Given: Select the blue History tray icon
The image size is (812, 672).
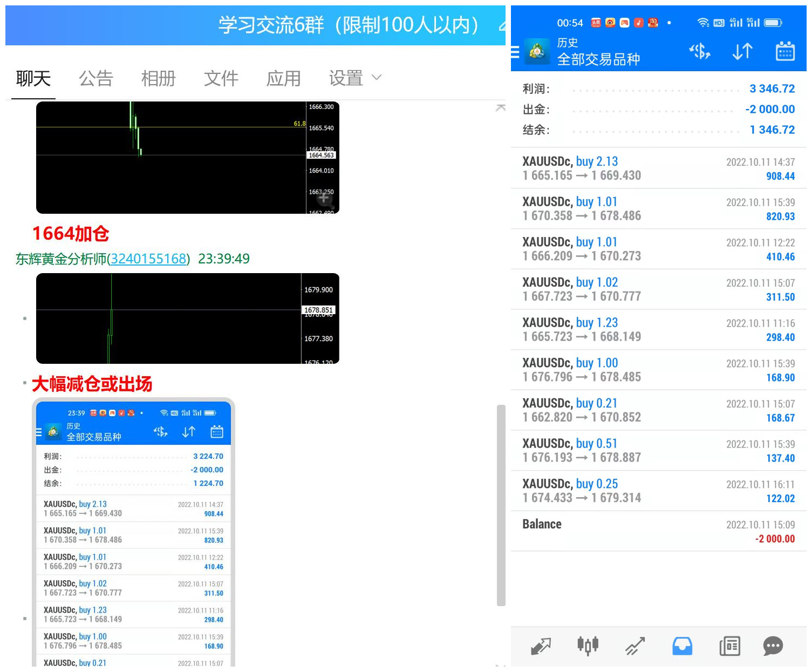Looking at the screenshot, I should 682,646.
